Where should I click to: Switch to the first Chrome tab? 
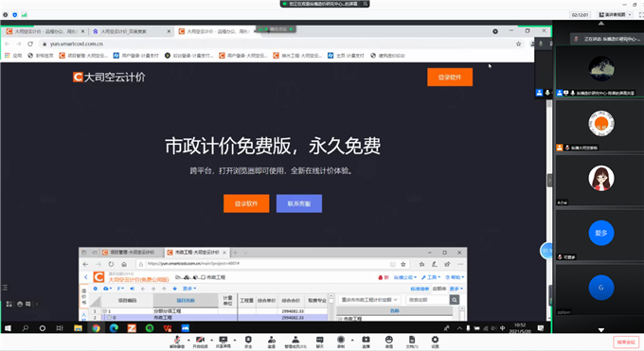tap(45, 31)
